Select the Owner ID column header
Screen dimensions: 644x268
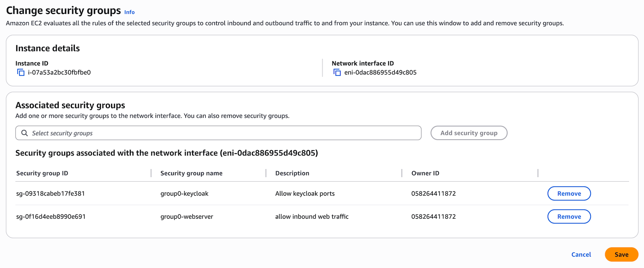point(425,173)
